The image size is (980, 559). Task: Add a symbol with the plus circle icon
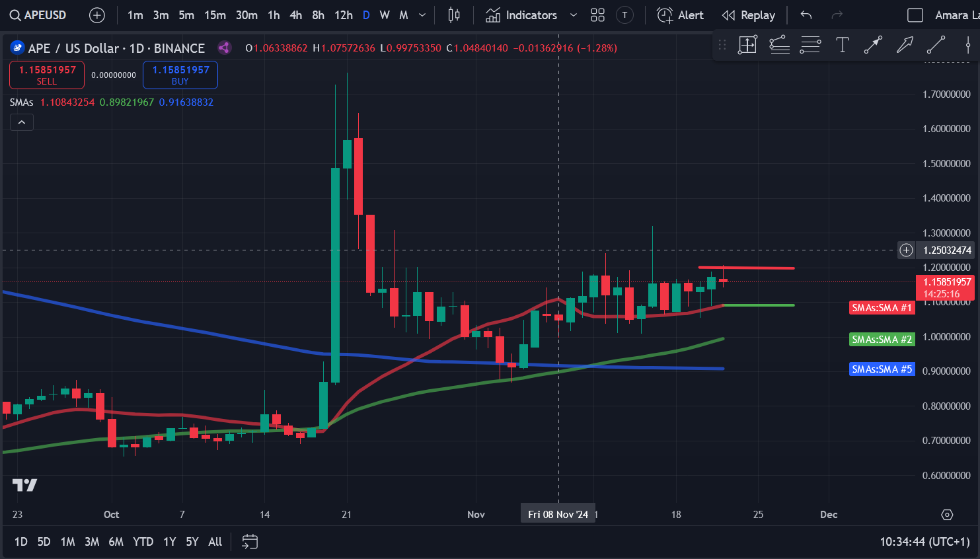pos(97,15)
